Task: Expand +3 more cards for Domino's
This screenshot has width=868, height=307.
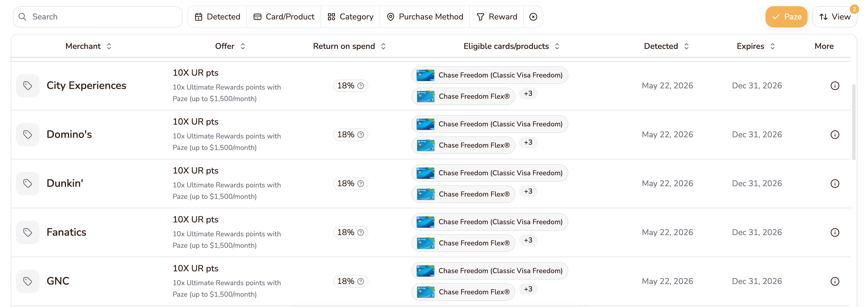Action: click(528, 142)
